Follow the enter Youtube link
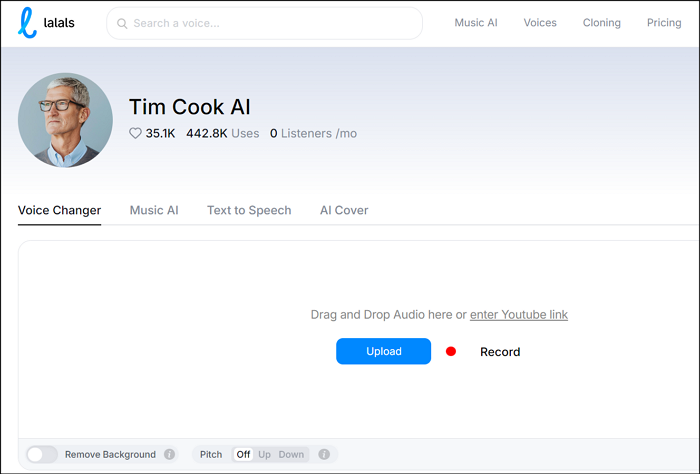Image resolution: width=700 pixels, height=474 pixels. tap(519, 315)
